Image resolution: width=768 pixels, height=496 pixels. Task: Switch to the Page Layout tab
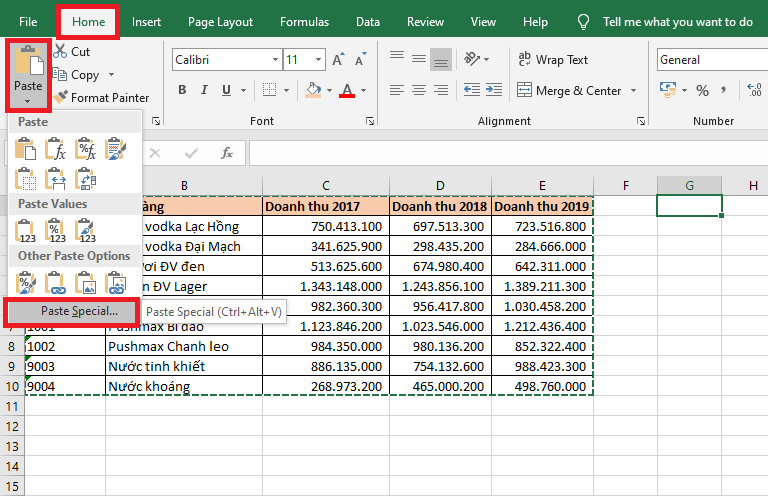coord(220,21)
